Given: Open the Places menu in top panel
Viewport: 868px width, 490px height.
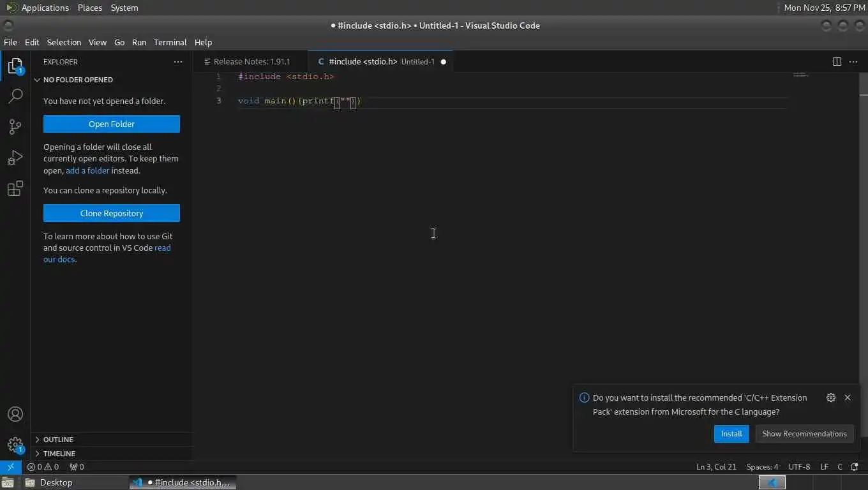Looking at the screenshot, I should point(90,8).
